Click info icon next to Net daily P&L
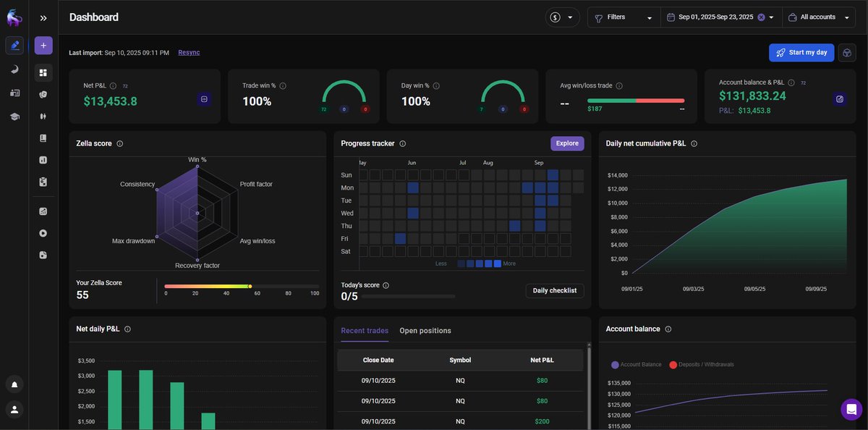Screen dimensions: 868x430 (x=127, y=329)
